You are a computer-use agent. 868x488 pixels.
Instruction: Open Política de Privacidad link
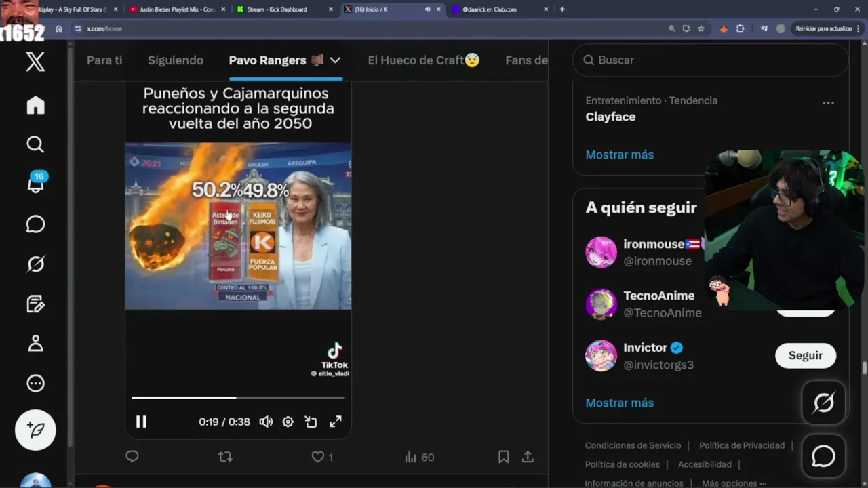(742, 445)
